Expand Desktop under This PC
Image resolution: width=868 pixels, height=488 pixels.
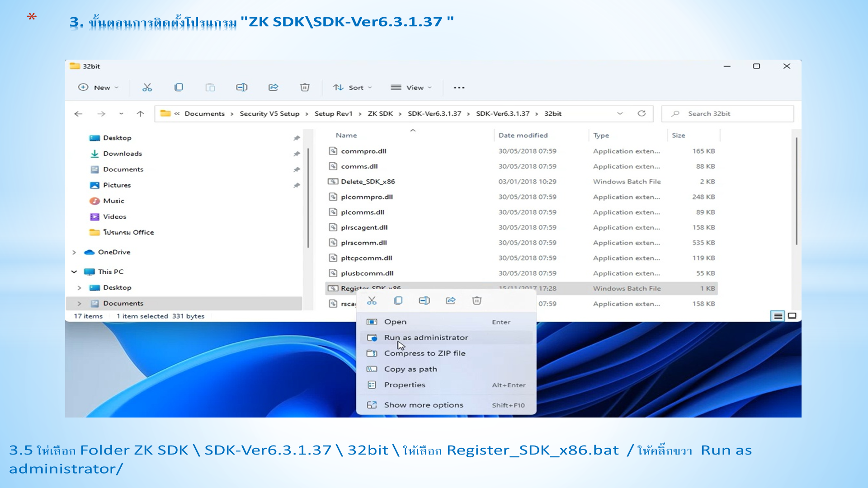point(80,288)
